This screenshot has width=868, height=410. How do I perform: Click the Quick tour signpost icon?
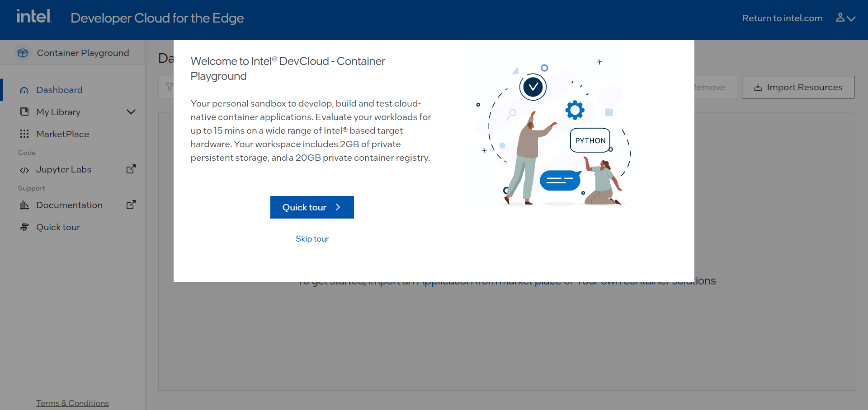point(24,227)
